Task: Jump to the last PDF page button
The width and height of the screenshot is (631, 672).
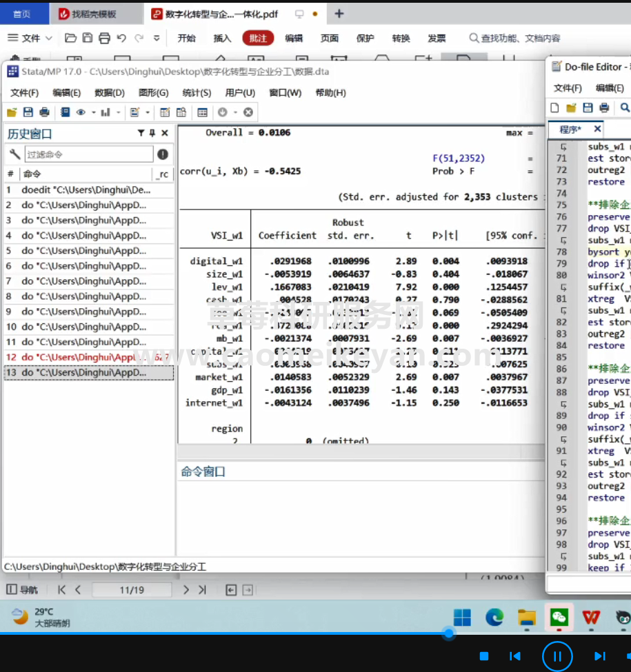Action: [x=202, y=590]
